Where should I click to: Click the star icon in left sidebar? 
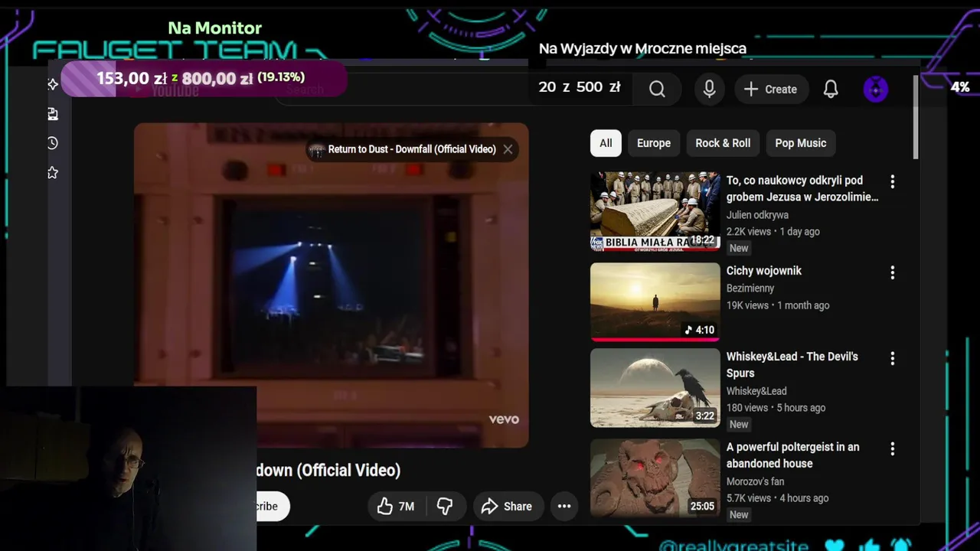click(x=53, y=173)
